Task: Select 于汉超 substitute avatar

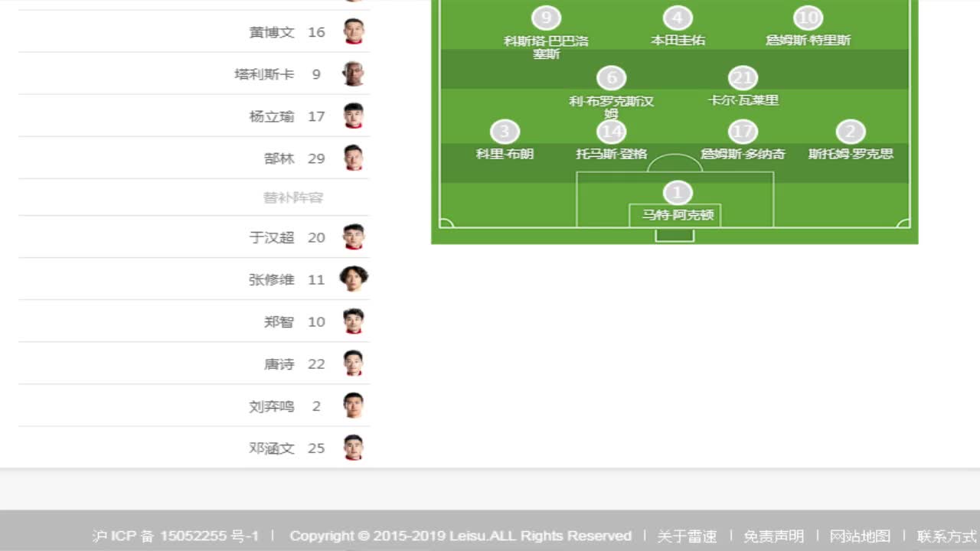Action: click(353, 237)
